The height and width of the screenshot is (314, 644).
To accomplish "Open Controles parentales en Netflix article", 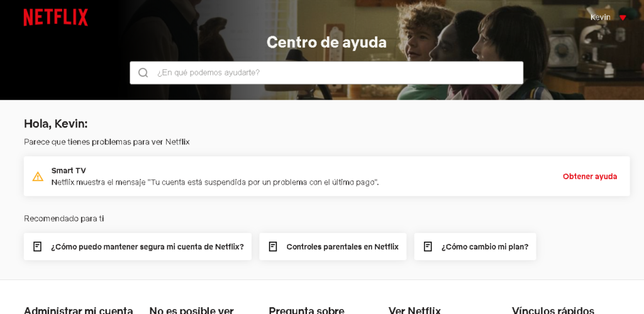I will (333, 246).
